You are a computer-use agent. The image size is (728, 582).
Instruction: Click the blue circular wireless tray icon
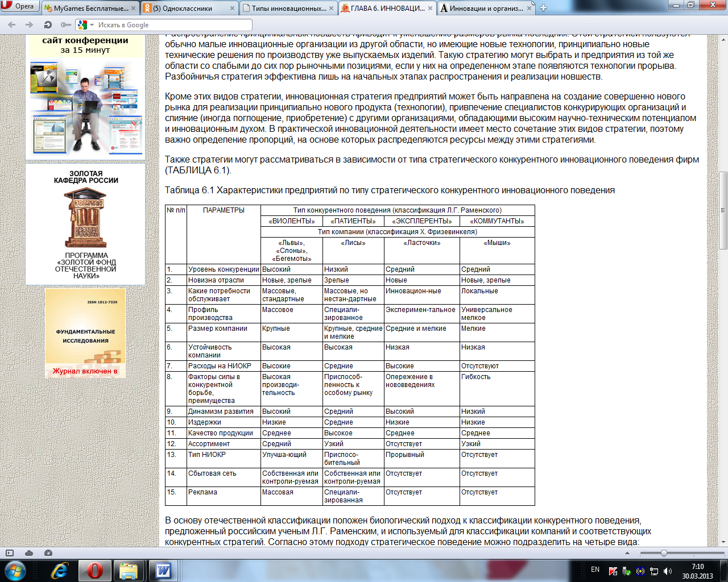tap(640, 571)
